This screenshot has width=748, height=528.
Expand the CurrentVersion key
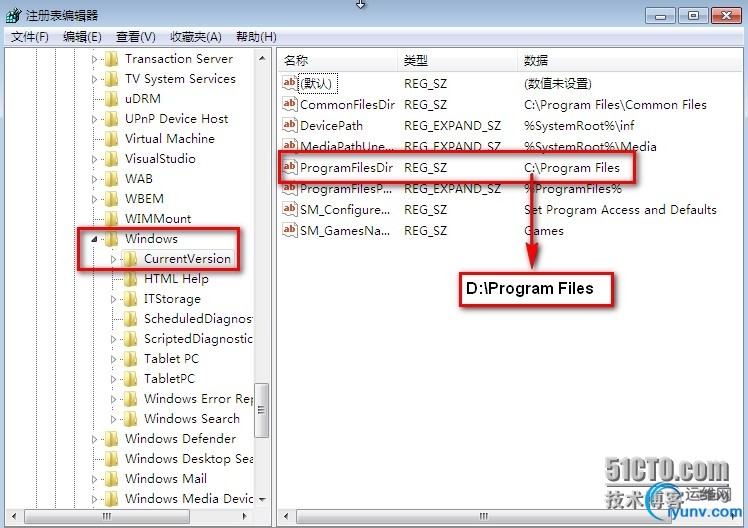pyautogui.click(x=113, y=259)
